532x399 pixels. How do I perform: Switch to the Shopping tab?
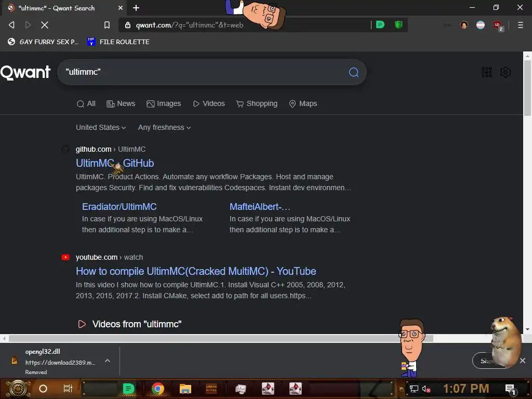pyautogui.click(x=257, y=103)
